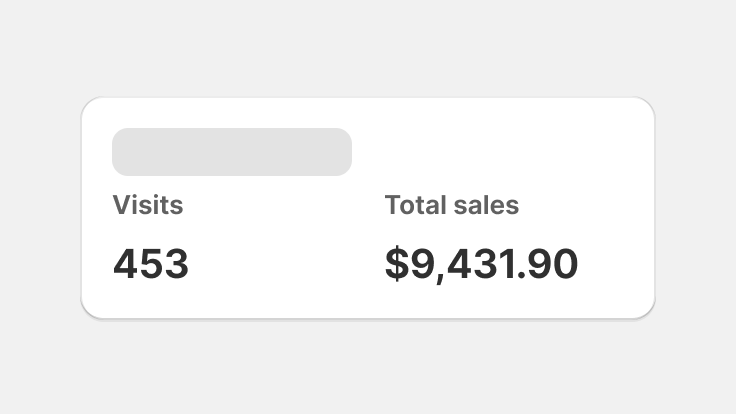Click the 453 visits count
Screen dimensions: 736x414
pyautogui.click(x=151, y=264)
